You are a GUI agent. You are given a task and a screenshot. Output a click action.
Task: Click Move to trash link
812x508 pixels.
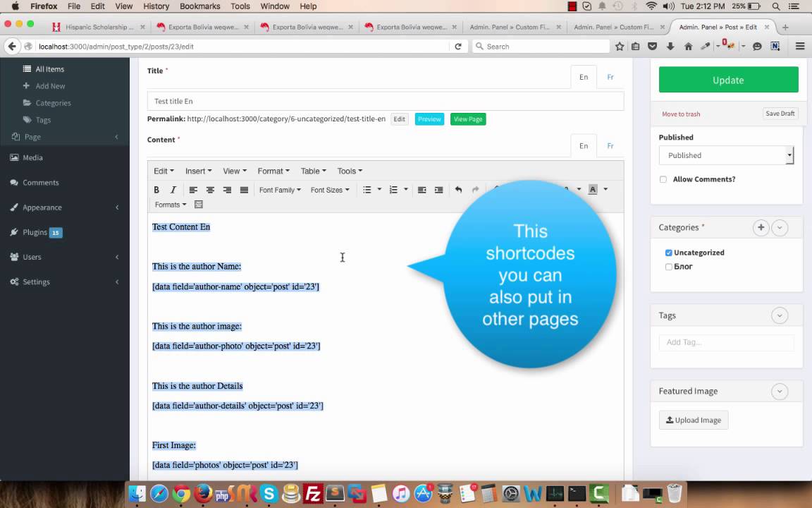click(x=680, y=114)
